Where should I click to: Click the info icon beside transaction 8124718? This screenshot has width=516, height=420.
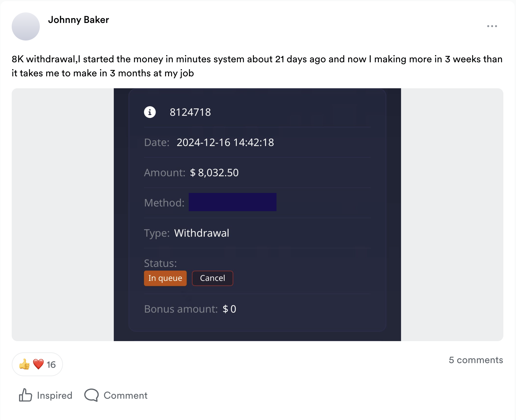pyautogui.click(x=150, y=112)
